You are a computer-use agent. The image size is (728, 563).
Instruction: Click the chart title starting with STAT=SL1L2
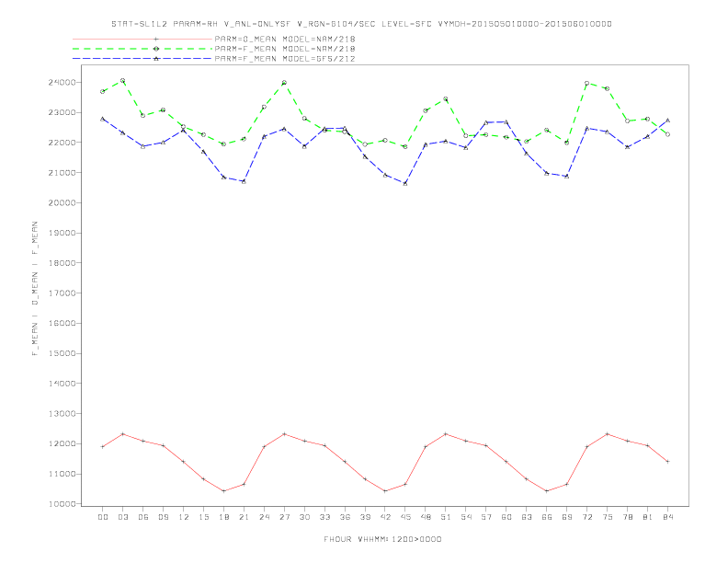pyautogui.click(x=361, y=24)
